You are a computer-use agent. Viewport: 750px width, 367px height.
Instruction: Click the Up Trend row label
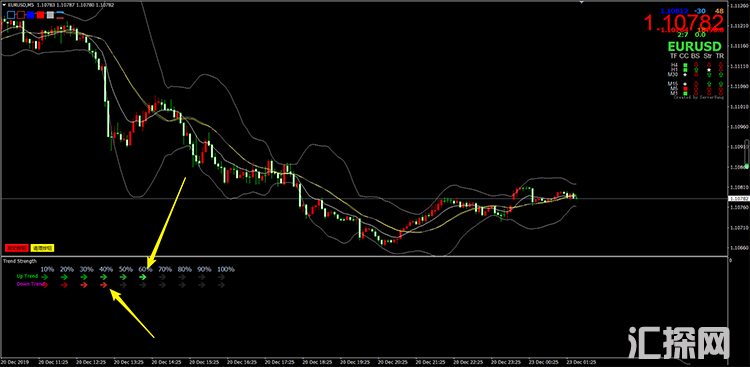[27, 276]
